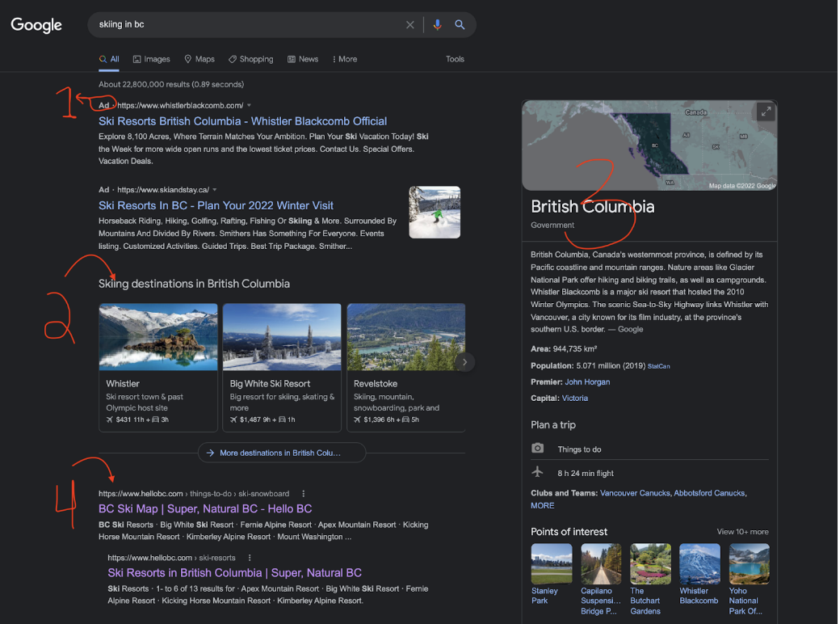Image resolution: width=840 pixels, height=624 pixels.
Task: Click the More destinations in British Columbia button
Action: (x=281, y=452)
